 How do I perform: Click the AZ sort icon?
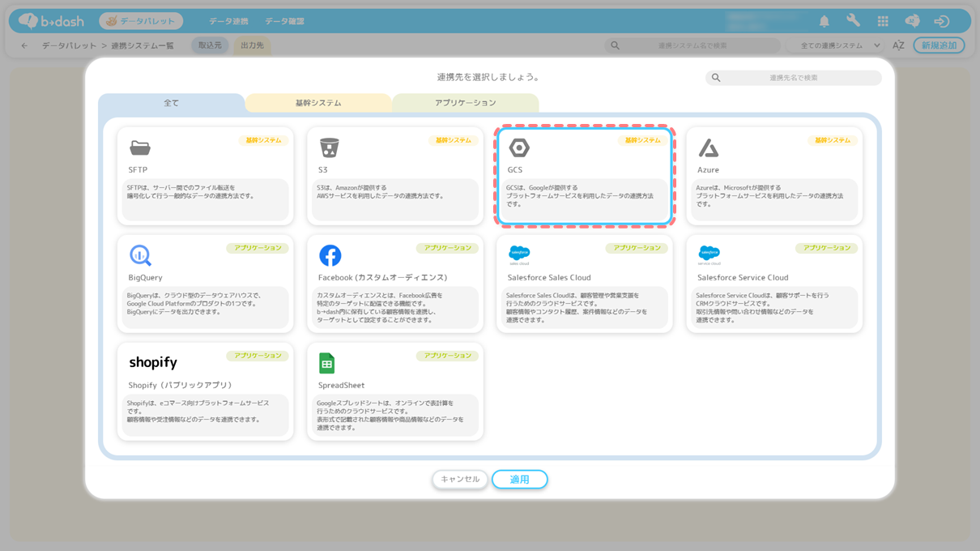(x=898, y=45)
